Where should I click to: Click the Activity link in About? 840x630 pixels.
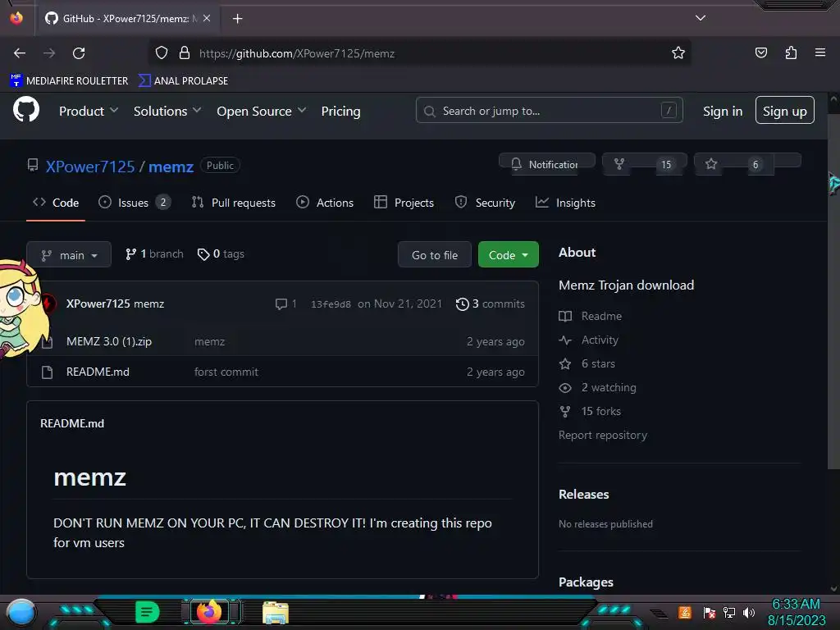coord(589,340)
